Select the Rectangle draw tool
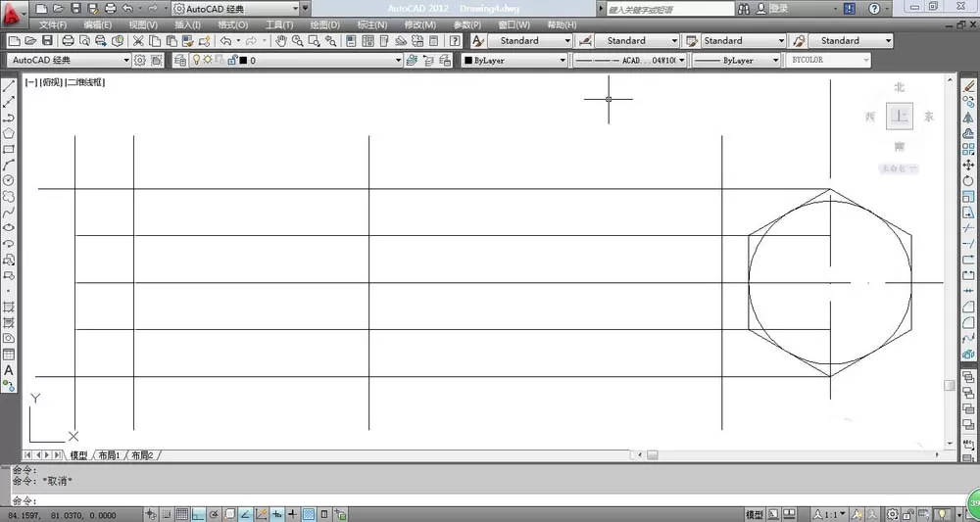980x522 pixels. click(9, 149)
